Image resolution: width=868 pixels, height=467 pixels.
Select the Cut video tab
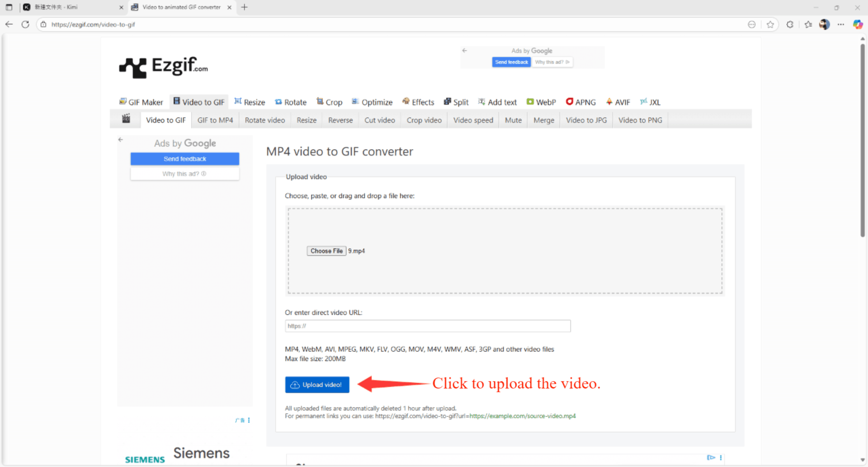pos(380,120)
